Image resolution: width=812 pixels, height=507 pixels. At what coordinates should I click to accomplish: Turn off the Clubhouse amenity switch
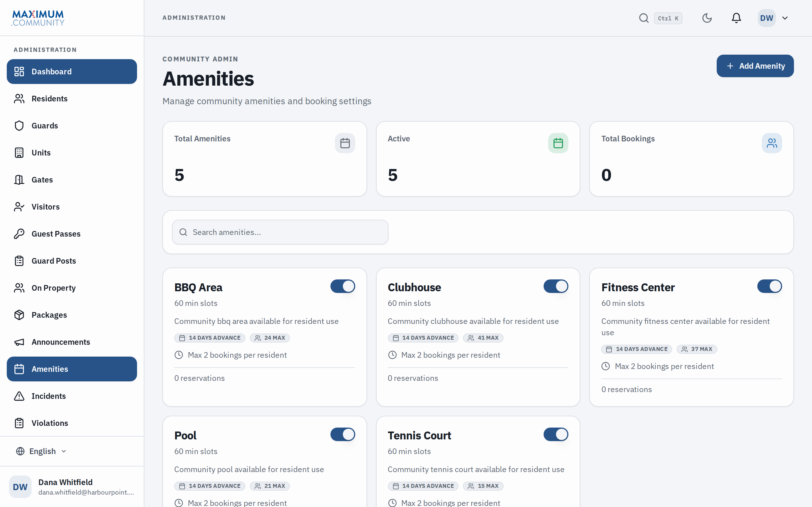coord(556,286)
